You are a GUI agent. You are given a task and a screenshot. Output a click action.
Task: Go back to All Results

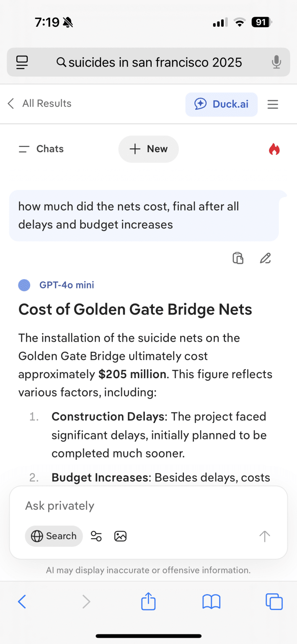coord(40,104)
